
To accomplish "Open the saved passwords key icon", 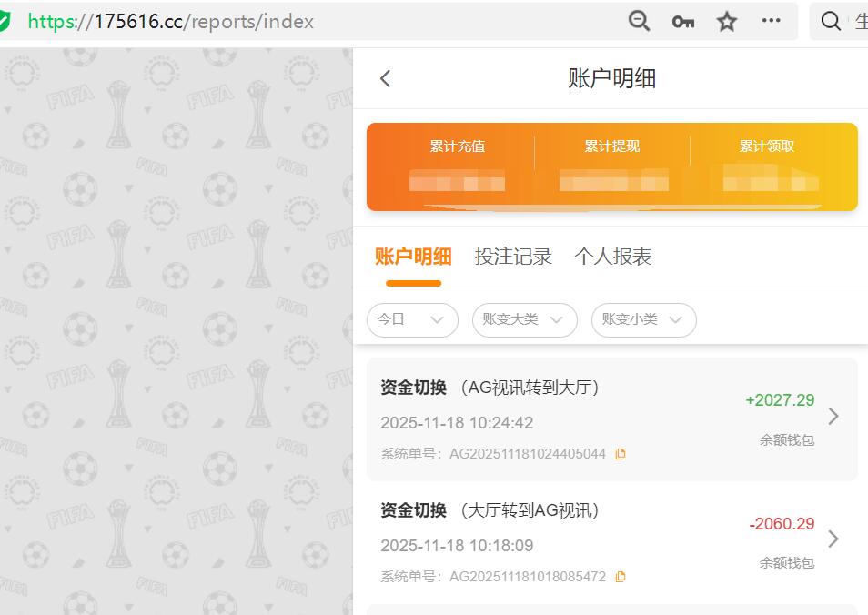I will (x=682, y=20).
